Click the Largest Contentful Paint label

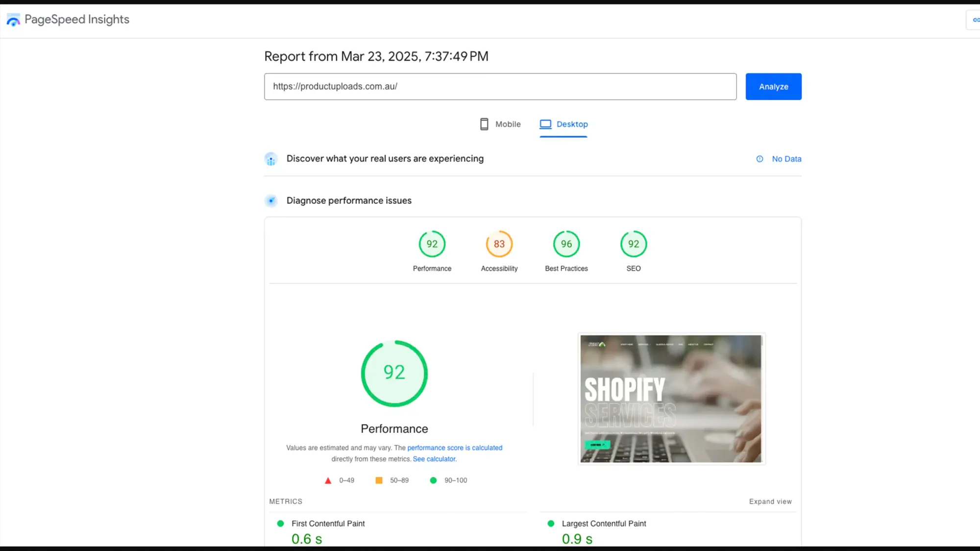(604, 524)
